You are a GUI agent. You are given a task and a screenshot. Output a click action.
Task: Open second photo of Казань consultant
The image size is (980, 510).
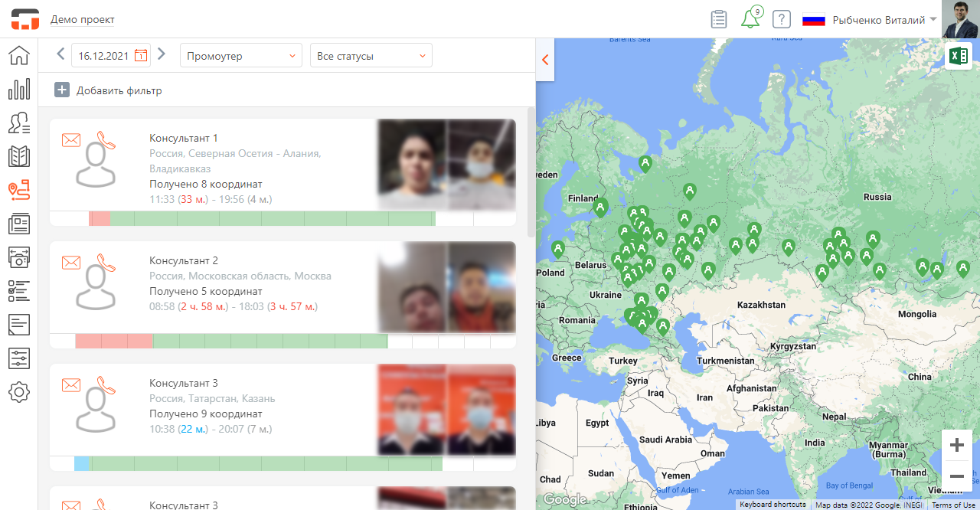[482, 410]
